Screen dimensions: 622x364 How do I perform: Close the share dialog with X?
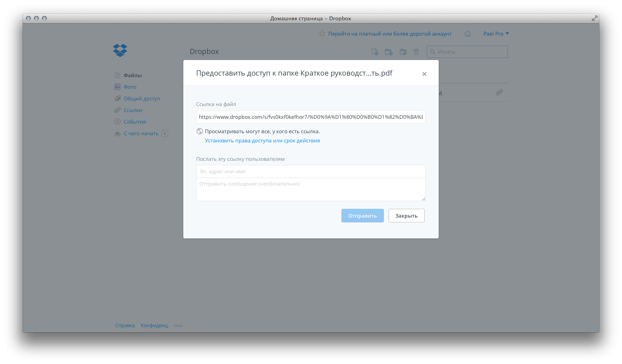424,74
